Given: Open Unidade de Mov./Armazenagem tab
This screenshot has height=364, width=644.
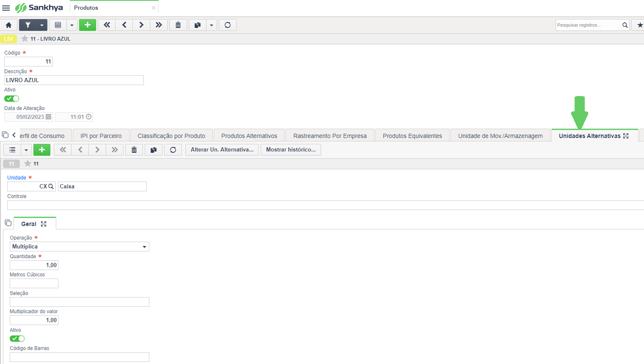Looking at the screenshot, I should point(501,136).
